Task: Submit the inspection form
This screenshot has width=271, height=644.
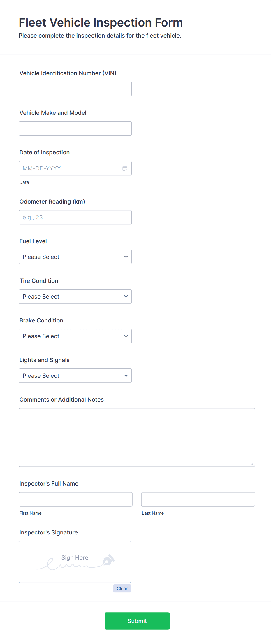Action: tap(137, 621)
